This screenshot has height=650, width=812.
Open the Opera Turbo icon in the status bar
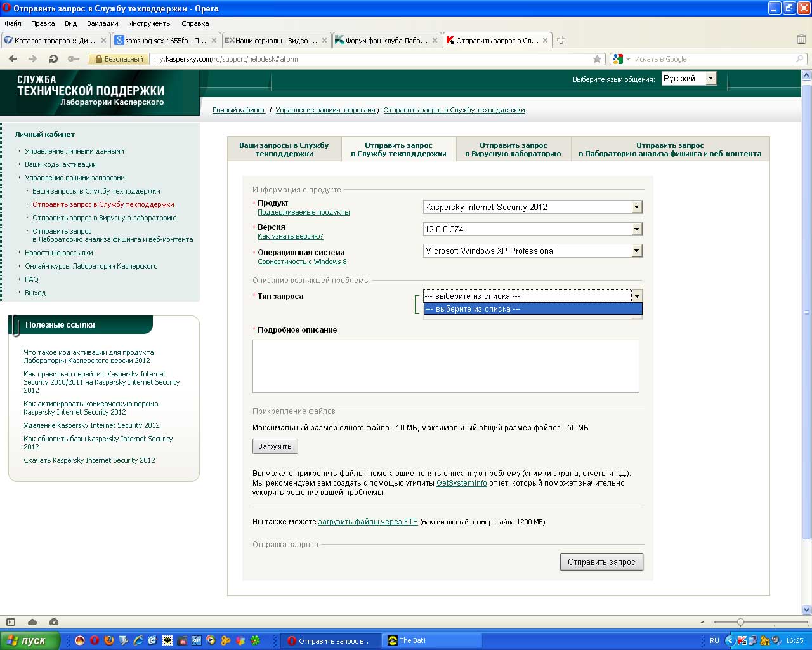point(54,622)
